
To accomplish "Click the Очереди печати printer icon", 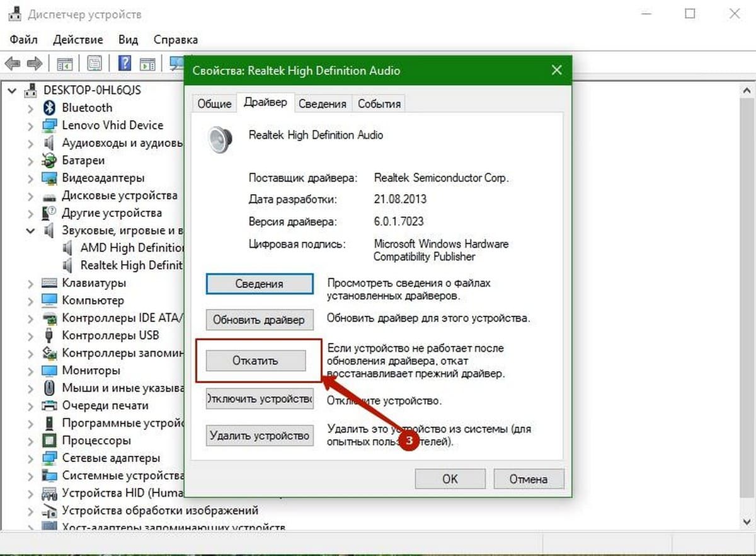I will pyautogui.click(x=49, y=405).
